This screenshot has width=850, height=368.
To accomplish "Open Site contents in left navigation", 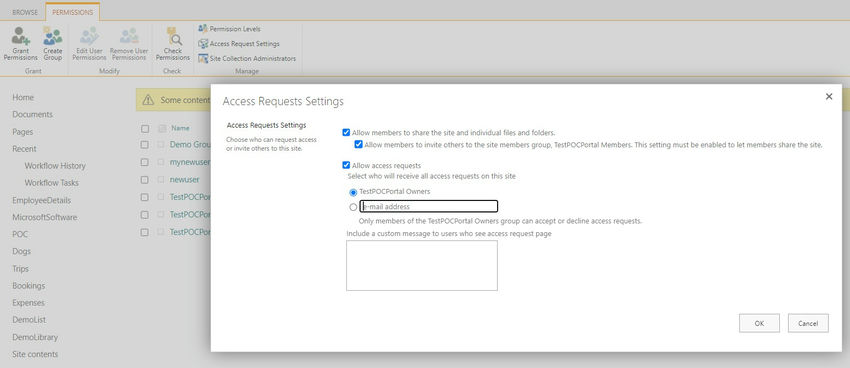I will (35, 354).
